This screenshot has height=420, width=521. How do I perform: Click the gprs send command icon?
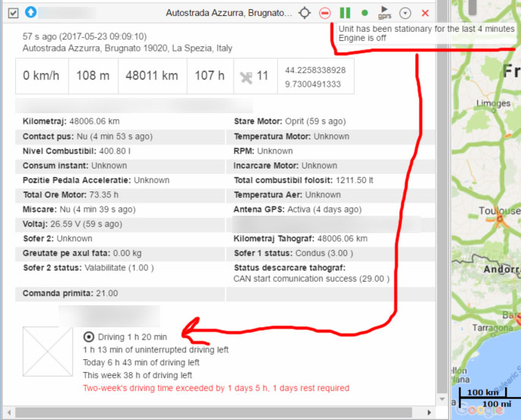384,13
